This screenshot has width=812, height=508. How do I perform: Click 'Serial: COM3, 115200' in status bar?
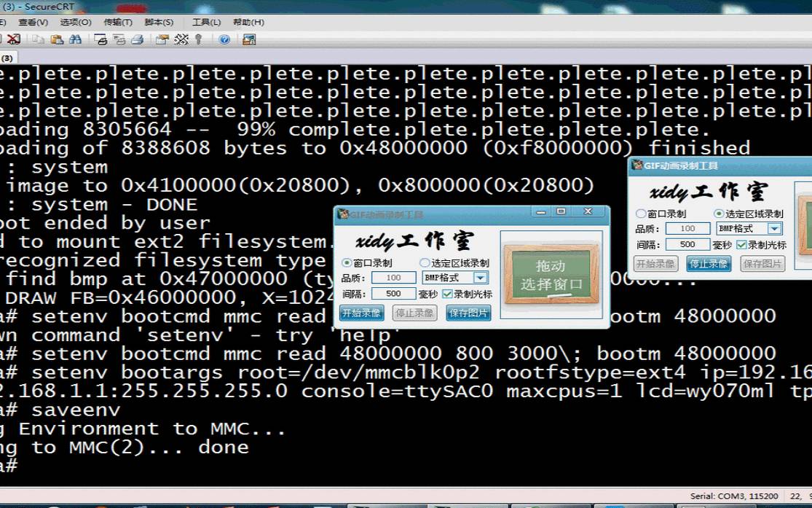pyautogui.click(x=734, y=496)
